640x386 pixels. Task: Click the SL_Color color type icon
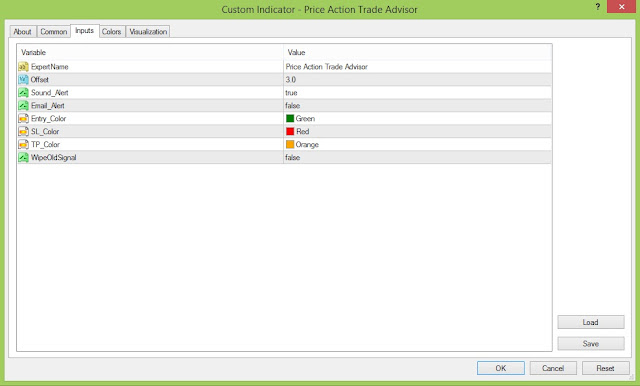23,131
